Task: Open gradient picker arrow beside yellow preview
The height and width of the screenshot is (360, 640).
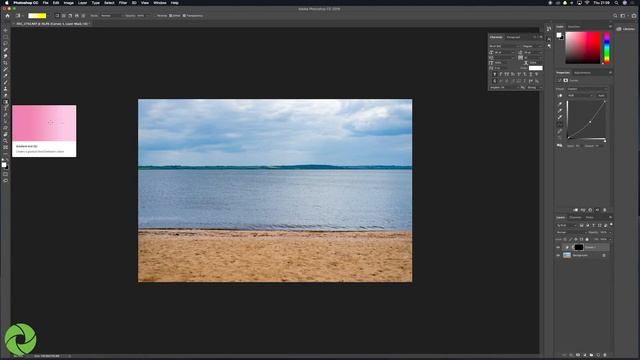Action: coord(49,16)
